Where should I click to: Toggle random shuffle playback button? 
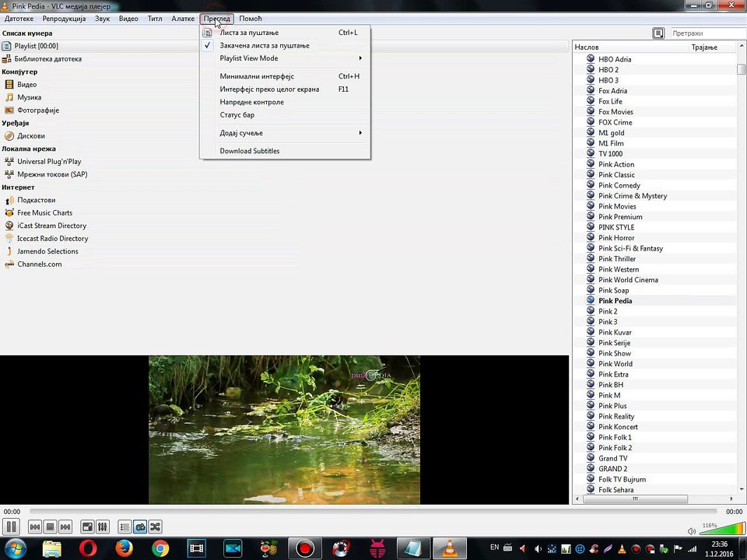pyautogui.click(x=156, y=527)
